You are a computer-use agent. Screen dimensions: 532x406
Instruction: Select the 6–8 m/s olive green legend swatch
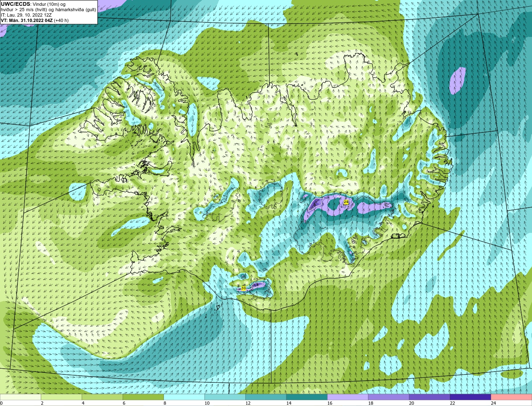click(x=143, y=397)
